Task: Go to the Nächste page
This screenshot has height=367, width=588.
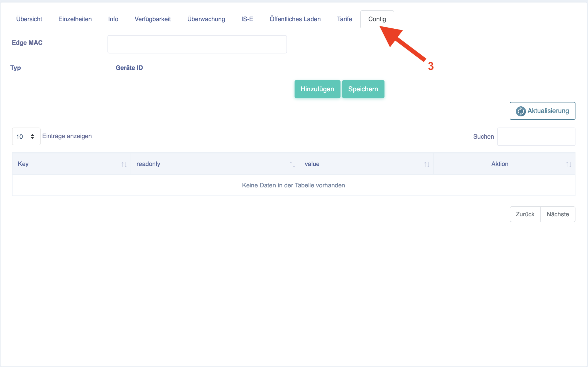Action: click(558, 214)
